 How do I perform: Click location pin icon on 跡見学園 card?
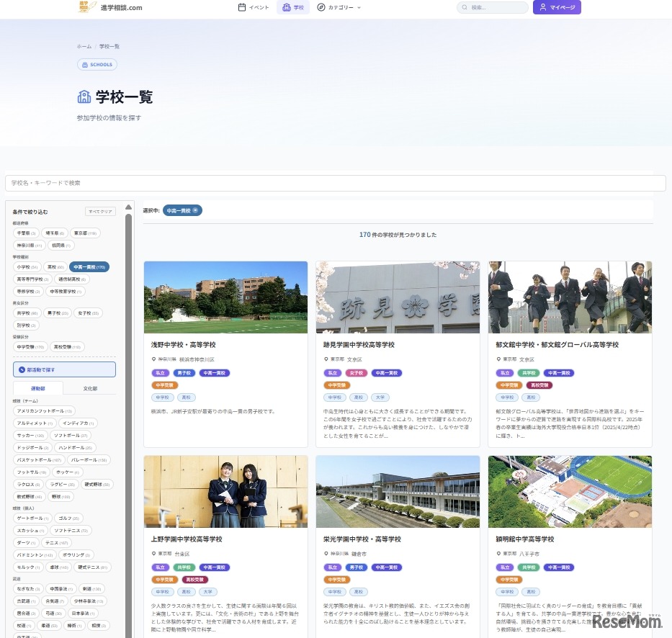coord(326,359)
